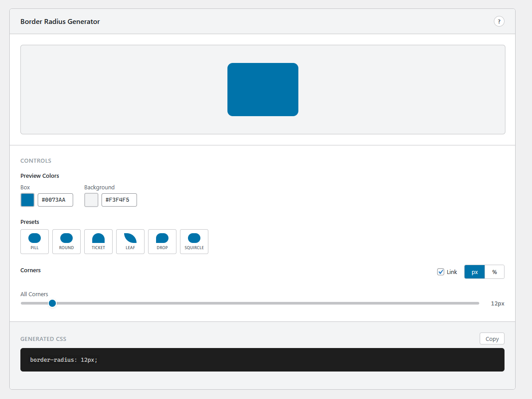Click the GENERATED CSS heading
This screenshot has height=399, width=532.
pyautogui.click(x=43, y=338)
